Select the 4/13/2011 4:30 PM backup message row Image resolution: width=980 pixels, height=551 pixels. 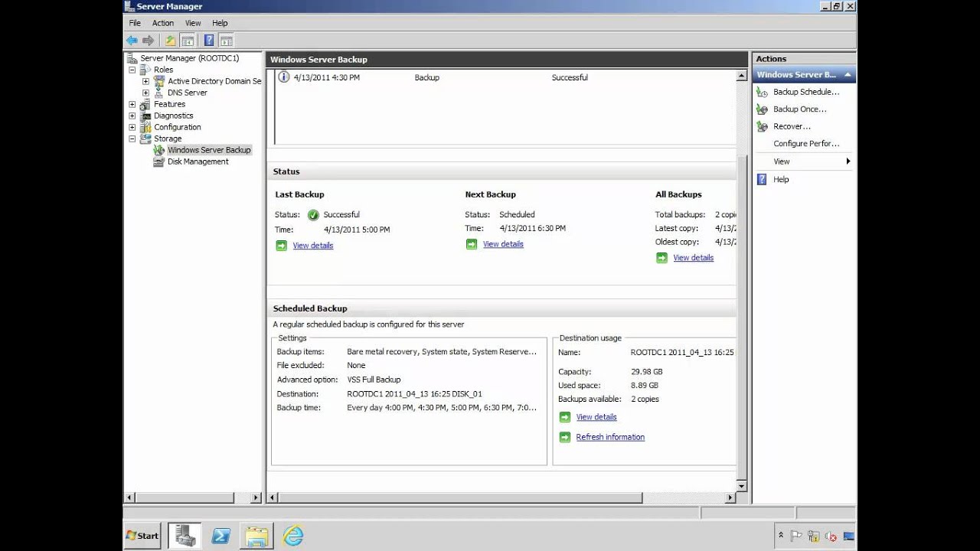pyautogui.click(x=505, y=77)
